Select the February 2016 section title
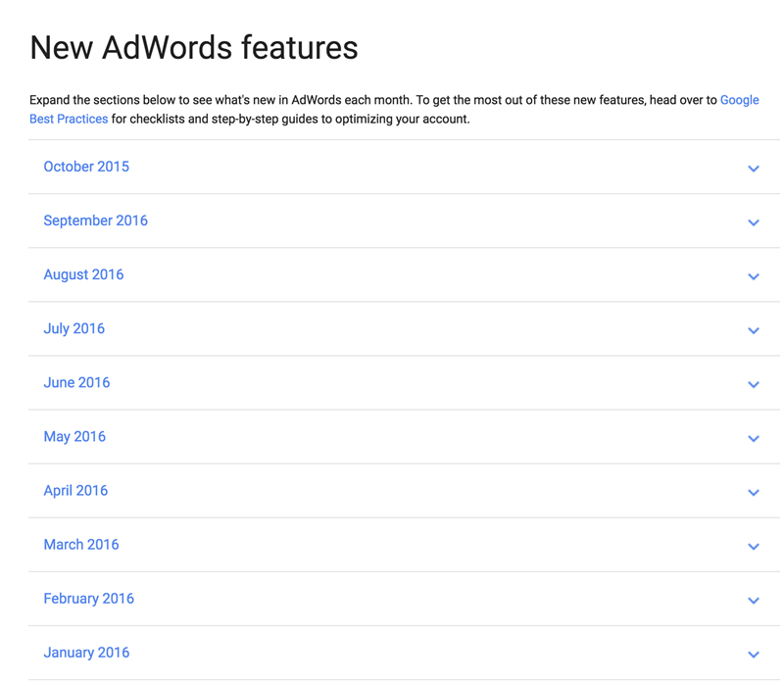 (88, 599)
